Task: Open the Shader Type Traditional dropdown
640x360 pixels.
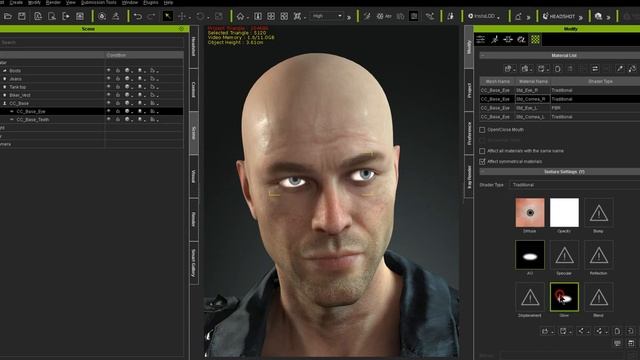Action: pyautogui.click(x=574, y=185)
